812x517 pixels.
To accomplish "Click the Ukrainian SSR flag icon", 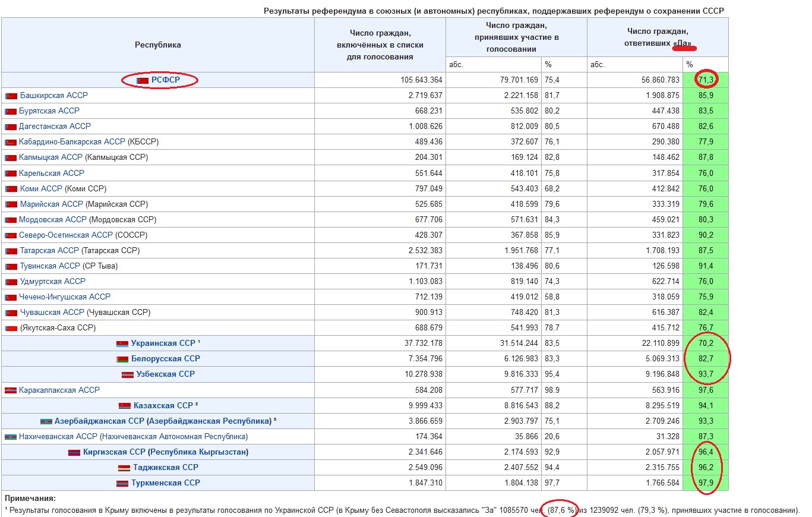I will [x=122, y=343].
